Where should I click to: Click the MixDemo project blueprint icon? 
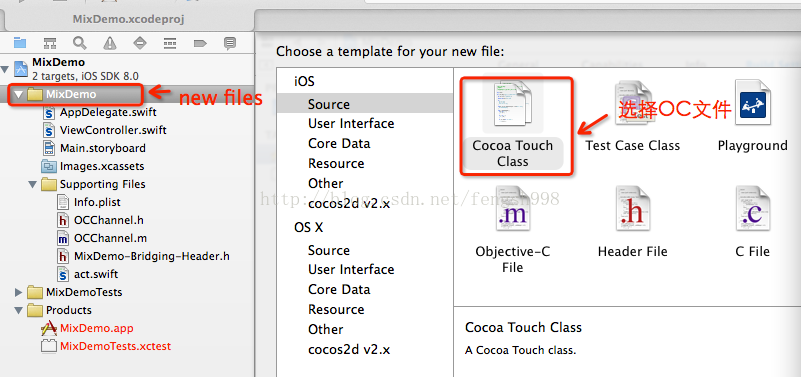[x=20, y=68]
